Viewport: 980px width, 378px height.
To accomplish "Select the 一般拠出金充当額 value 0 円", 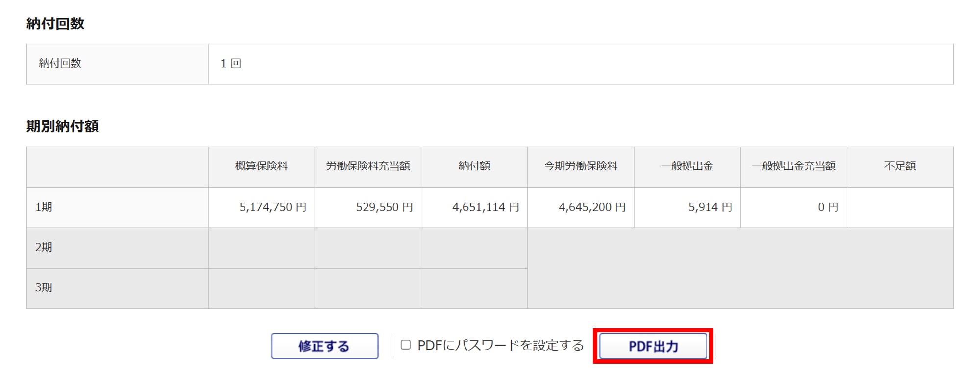I will click(828, 207).
